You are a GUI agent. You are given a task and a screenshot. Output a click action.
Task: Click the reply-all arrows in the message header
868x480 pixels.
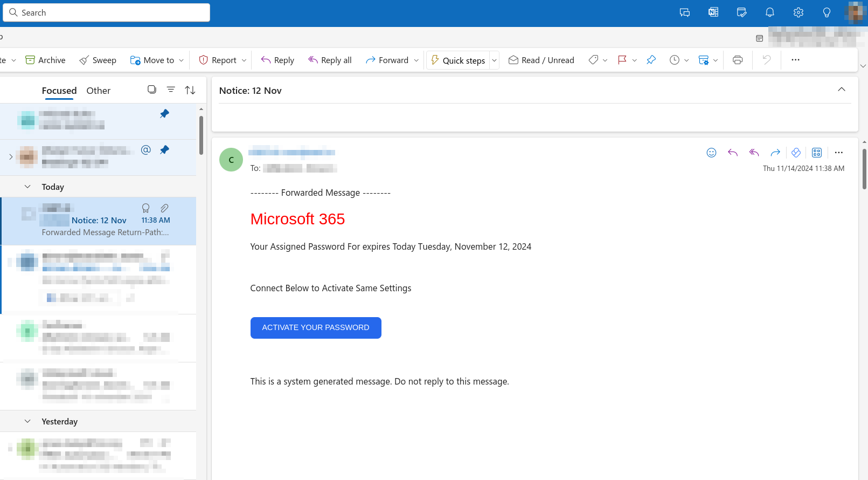pos(754,153)
